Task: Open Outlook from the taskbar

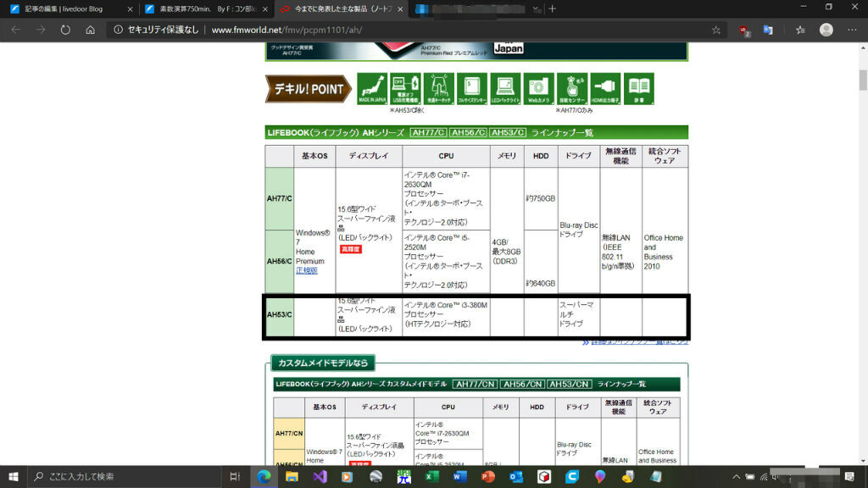Action: (516, 476)
